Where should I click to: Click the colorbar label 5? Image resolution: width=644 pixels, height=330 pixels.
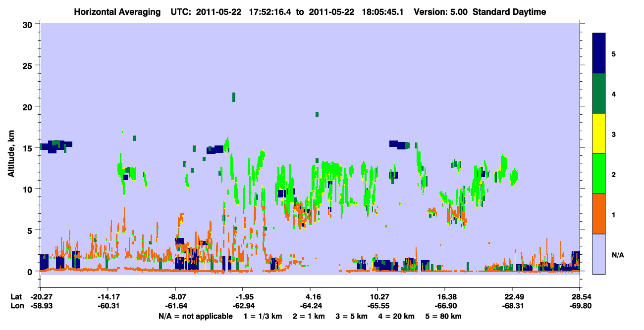click(614, 53)
